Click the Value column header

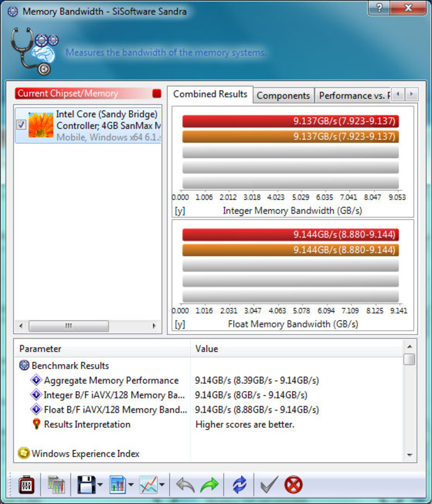point(296,349)
